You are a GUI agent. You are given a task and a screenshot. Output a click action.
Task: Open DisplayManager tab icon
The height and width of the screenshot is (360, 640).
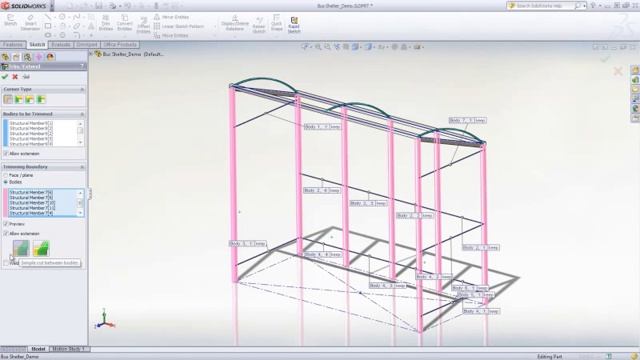pyautogui.click(x=50, y=57)
